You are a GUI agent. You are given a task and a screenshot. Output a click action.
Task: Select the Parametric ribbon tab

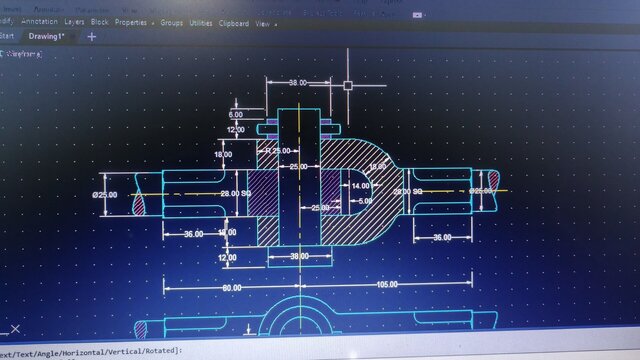point(93,10)
